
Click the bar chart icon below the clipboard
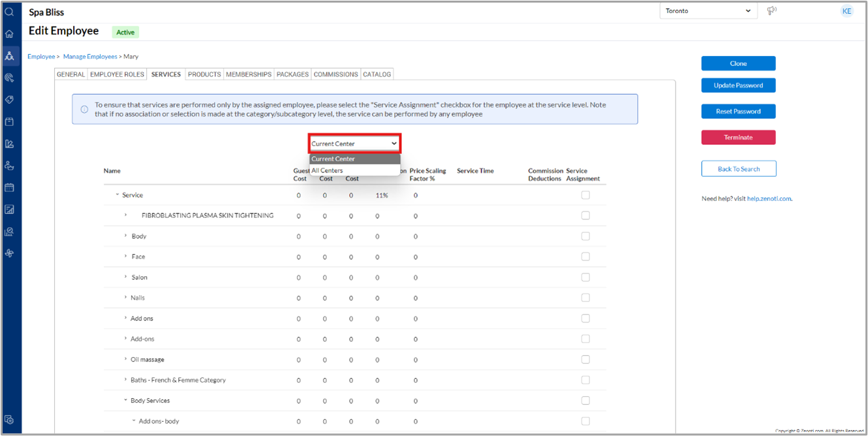tap(9, 144)
